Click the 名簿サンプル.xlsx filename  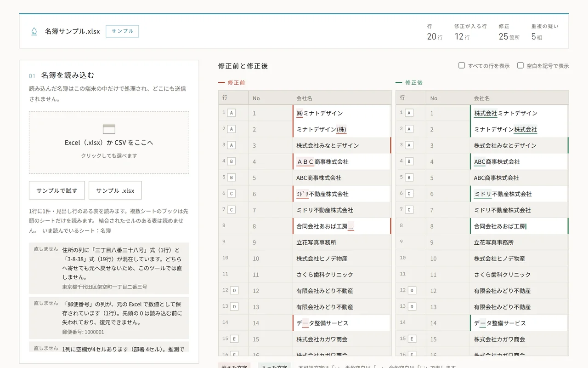[73, 31]
